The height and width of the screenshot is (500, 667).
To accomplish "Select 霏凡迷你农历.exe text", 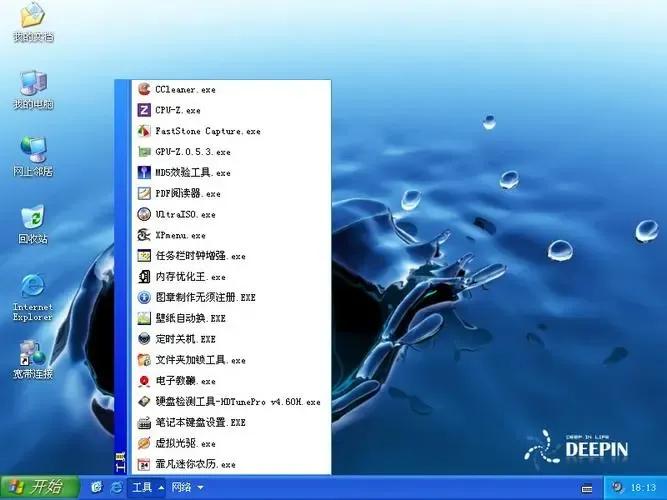I will click(196, 464).
